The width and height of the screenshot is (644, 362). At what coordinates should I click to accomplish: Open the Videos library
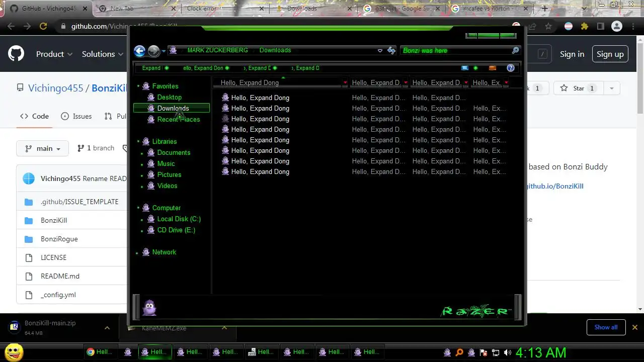[x=167, y=186]
